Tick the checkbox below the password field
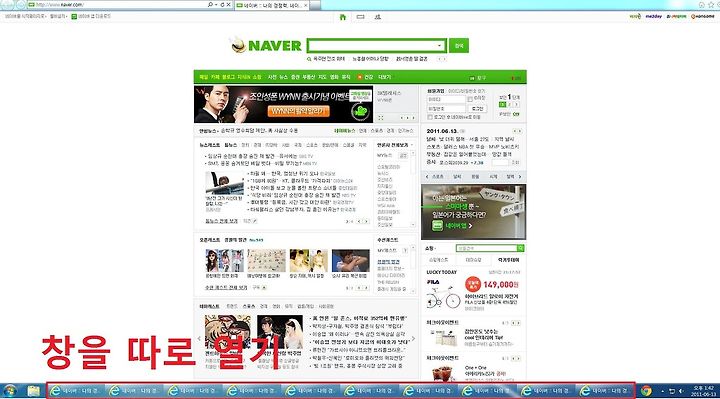Viewport: 720px width, 399px height. 430,118
